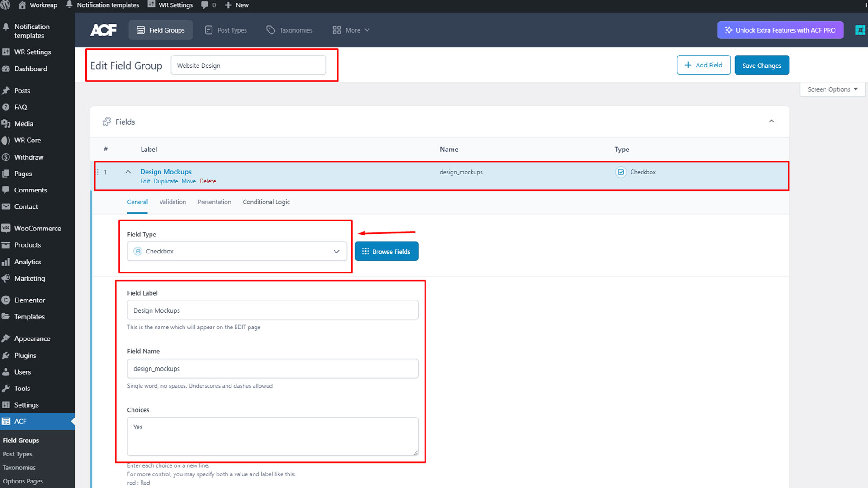868x488 pixels.
Task: Click the Delete link under Design Mockups
Action: click(x=208, y=182)
